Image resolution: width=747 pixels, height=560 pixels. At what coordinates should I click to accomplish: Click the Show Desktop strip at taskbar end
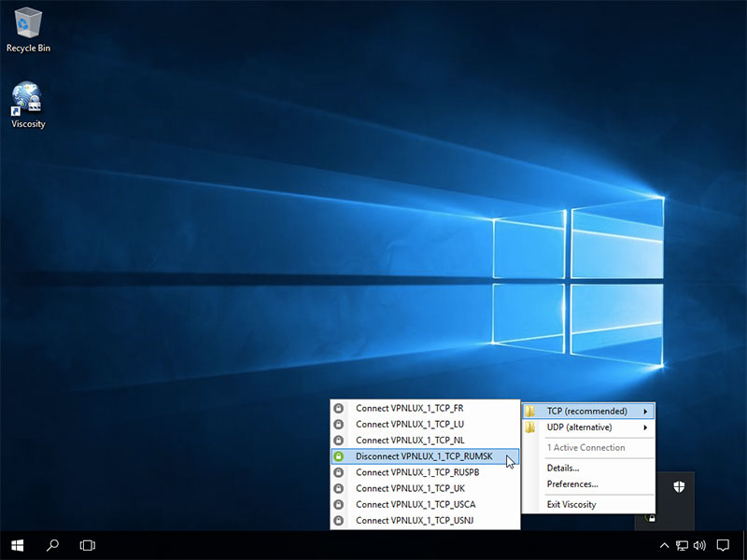point(744,545)
